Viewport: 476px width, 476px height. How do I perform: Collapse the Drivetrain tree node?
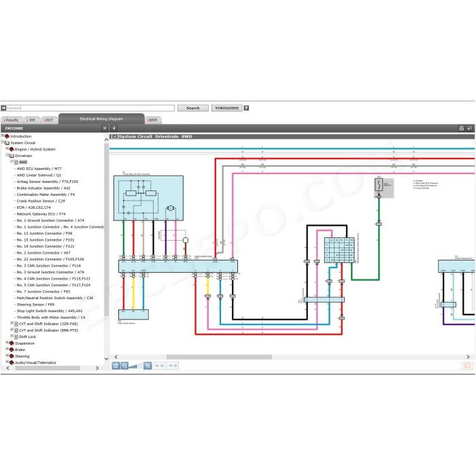[7, 155]
